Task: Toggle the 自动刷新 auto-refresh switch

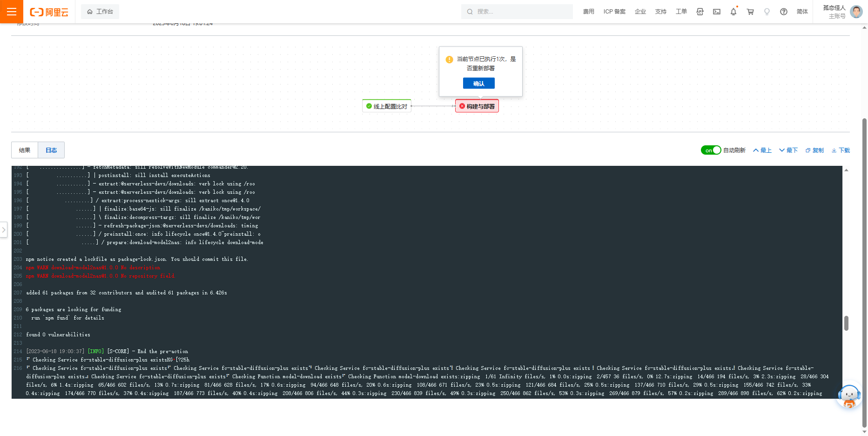Action: pos(711,150)
